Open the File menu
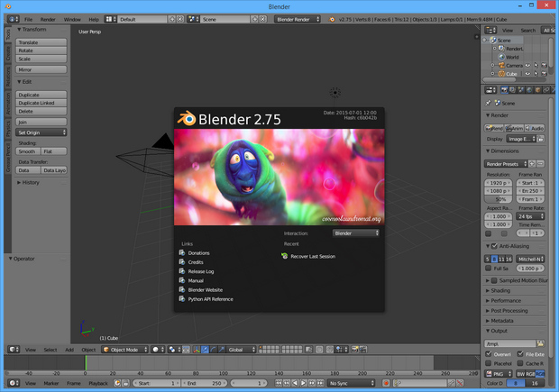 point(28,19)
